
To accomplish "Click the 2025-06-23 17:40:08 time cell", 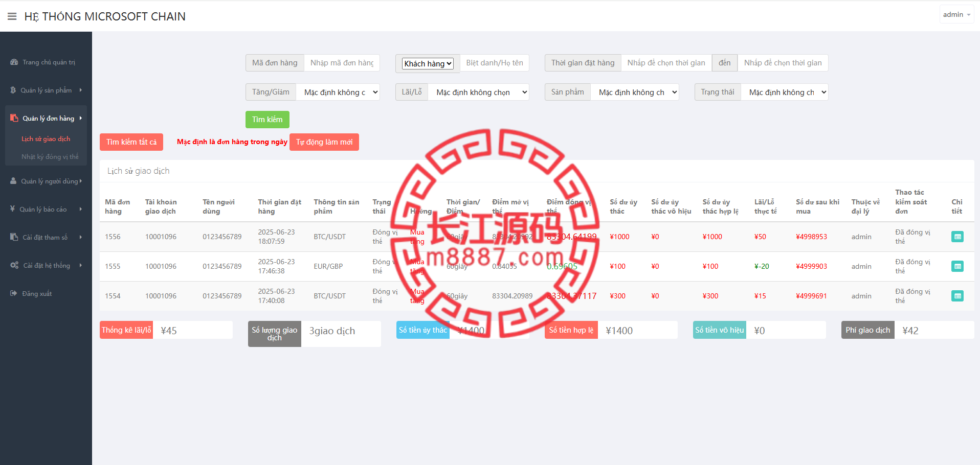I will click(x=277, y=296).
